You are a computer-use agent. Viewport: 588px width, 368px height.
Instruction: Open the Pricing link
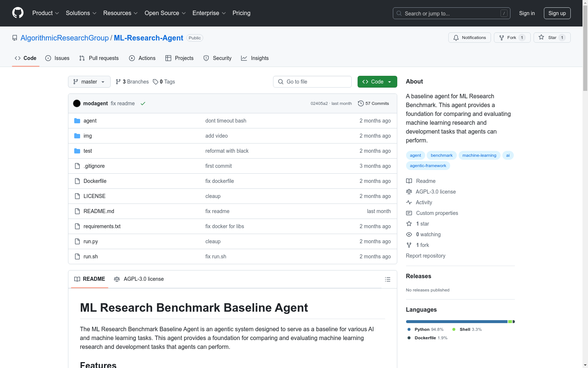click(x=241, y=13)
